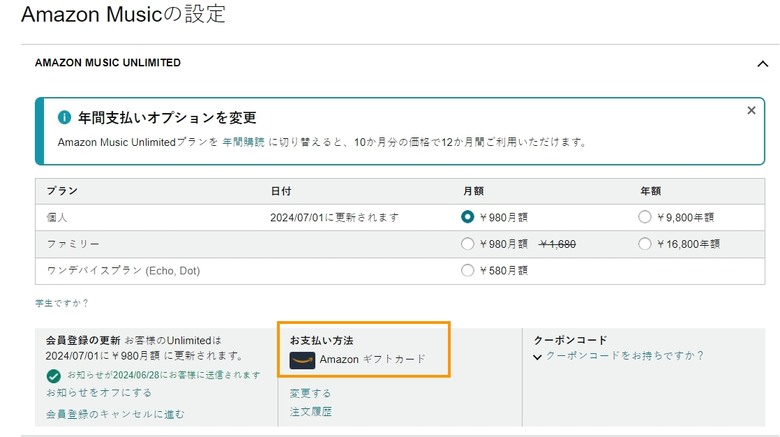Screen dimensions: 780x437
Task: Select ワンデバイスプラン ¥580 monthly radio button
Action: click(x=467, y=270)
